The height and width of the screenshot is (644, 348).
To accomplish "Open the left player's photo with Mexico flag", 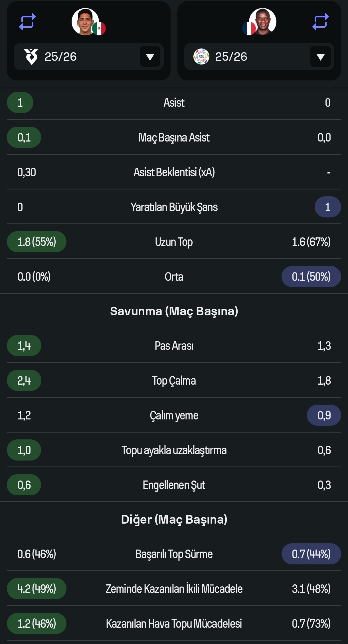I will tap(85, 22).
